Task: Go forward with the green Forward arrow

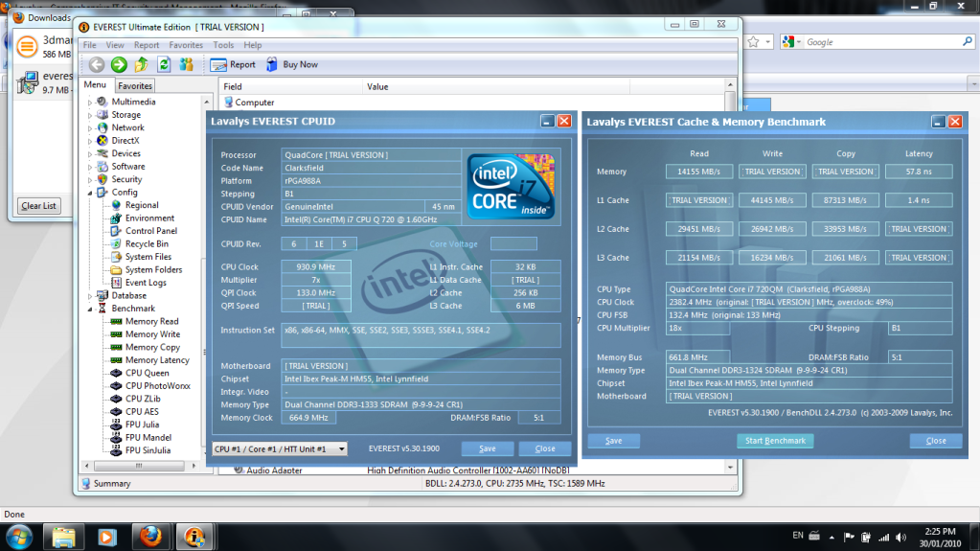Action: 119,64
